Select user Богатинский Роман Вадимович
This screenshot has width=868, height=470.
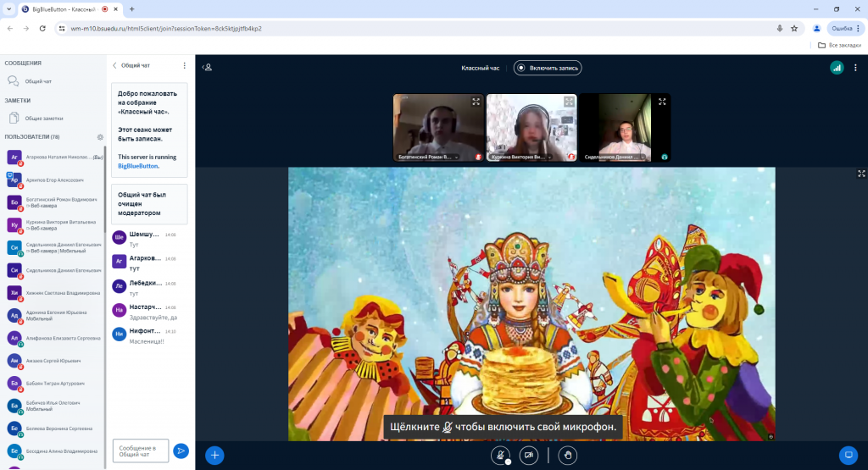click(x=53, y=202)
